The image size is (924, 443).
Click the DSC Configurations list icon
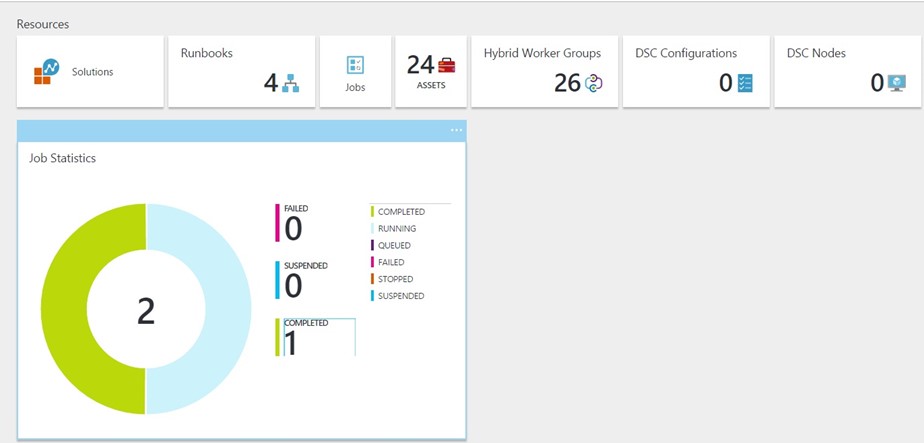pos(745,83)
